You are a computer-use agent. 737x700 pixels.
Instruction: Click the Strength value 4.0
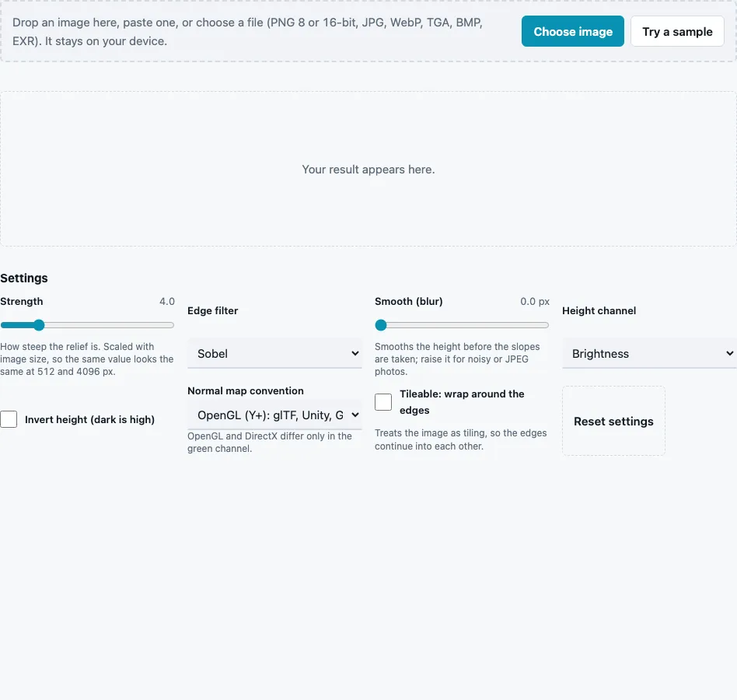tap(167, 301)
